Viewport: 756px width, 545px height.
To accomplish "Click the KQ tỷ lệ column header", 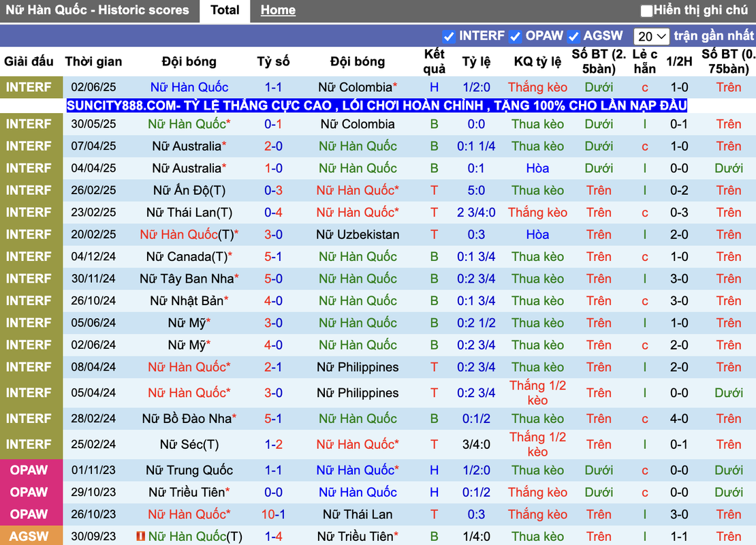I will 537,62.
